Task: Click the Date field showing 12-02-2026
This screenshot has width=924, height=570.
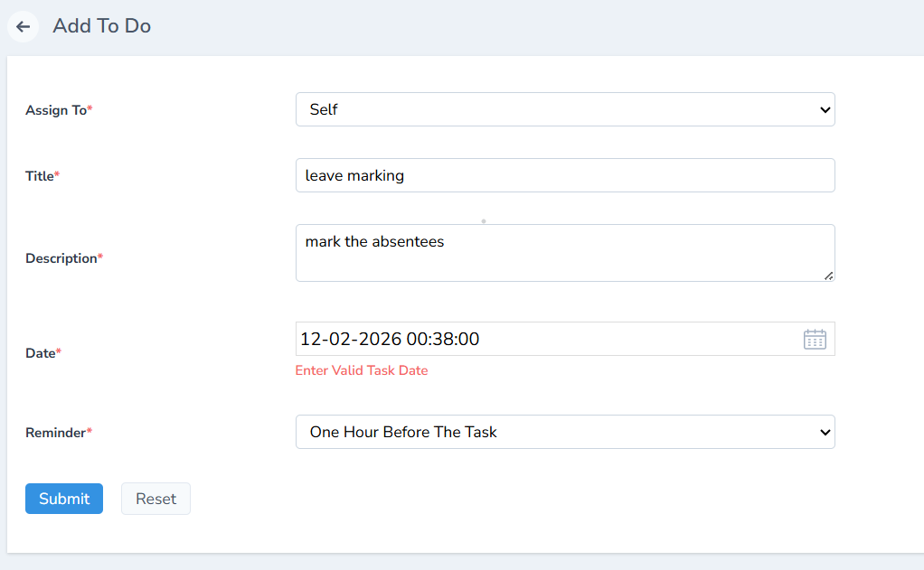Action: pyautogui.click(x=542, y=339)
